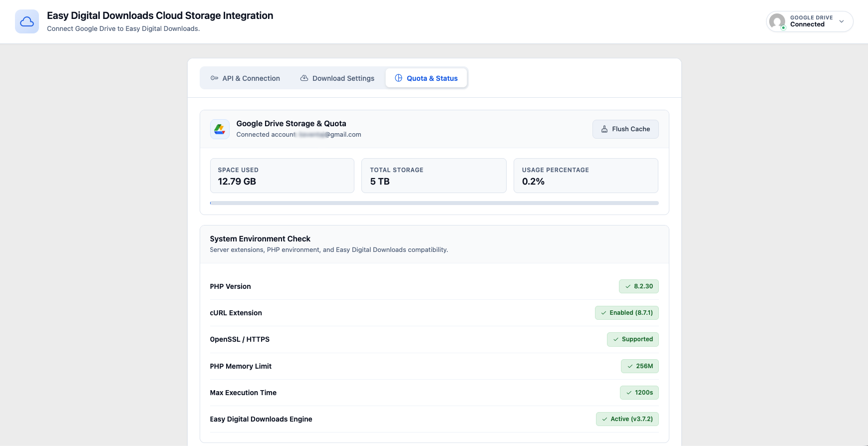868x446 pixels.
Task: Click the cURL Extension row label
Action: tap(236, 313)
